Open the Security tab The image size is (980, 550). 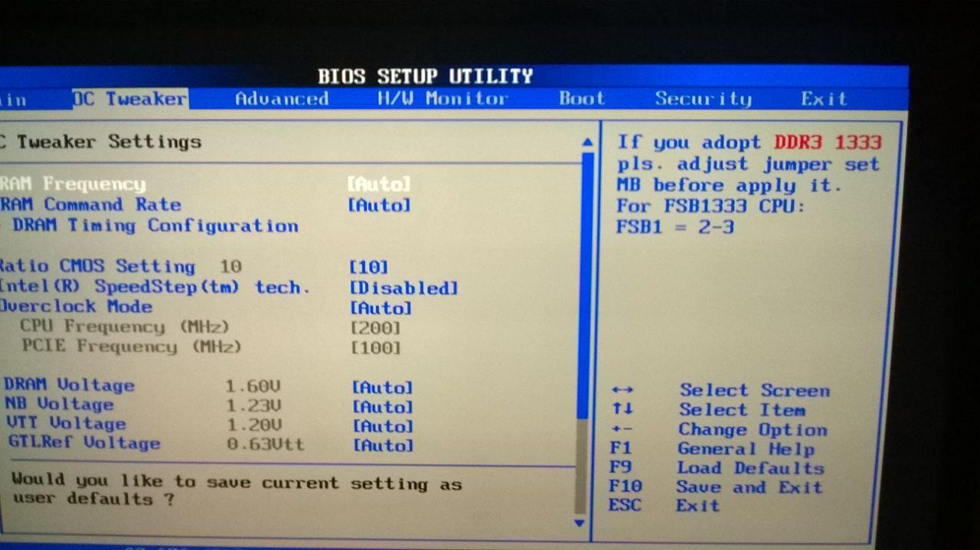pyautogui.click(x=703, y=99)
